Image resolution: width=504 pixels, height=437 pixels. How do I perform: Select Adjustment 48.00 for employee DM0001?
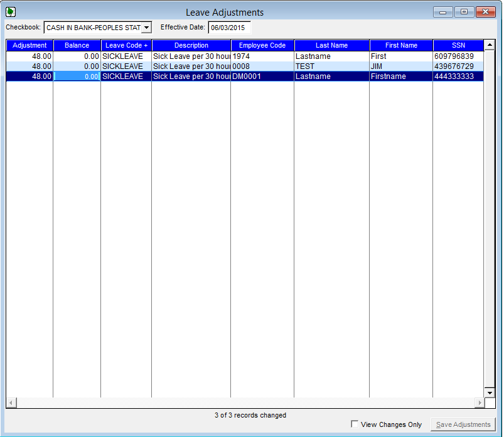pyautogui.click(x=29, y=76)
